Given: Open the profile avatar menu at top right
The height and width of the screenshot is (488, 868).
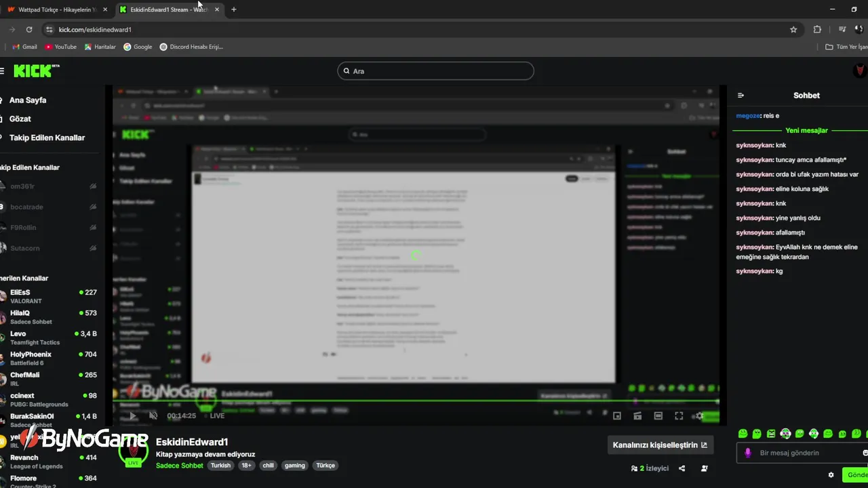Looking at the screenshot, I should 860,70.
